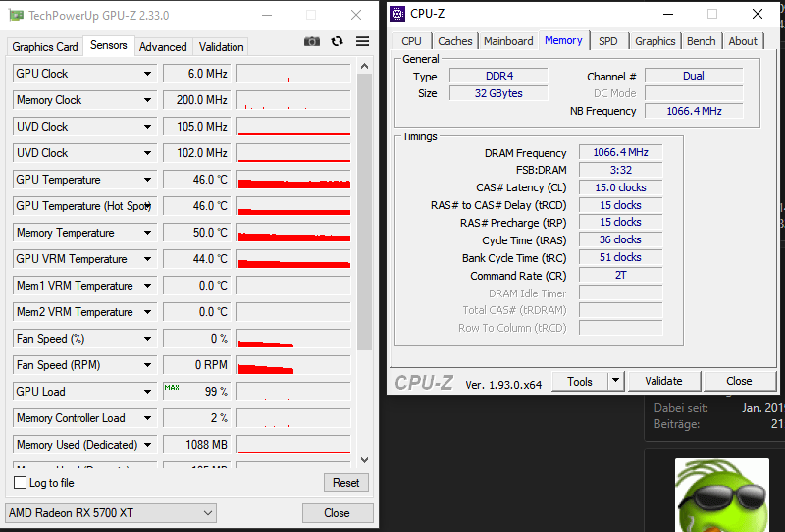Image resolution: width=785 pixels, height=532 pixels.
Task: Open the Memory Controller Load dropdown
Action: click(147, 419)
